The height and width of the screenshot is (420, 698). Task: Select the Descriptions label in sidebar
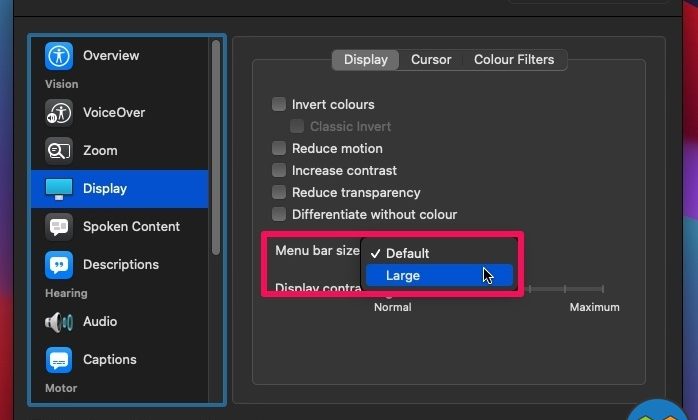tap(121, 265)
